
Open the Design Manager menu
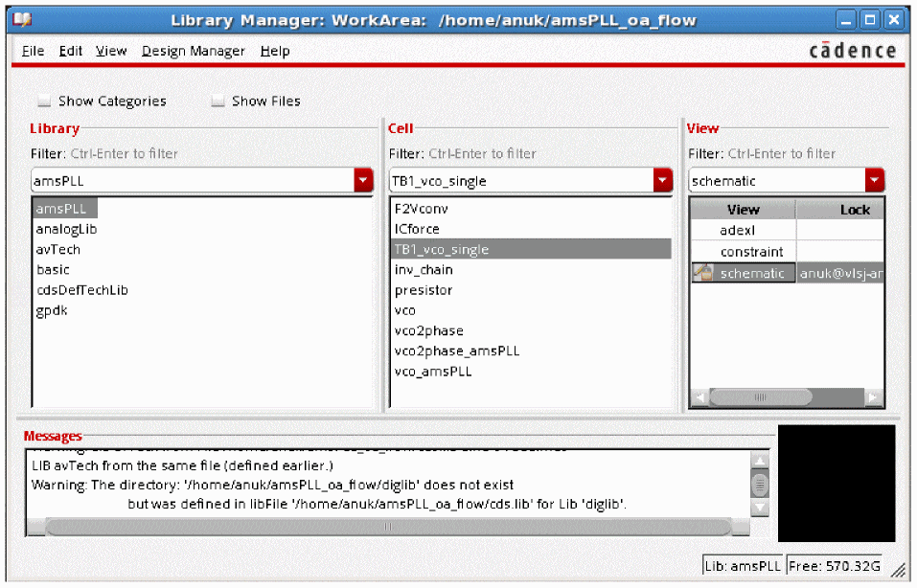193,51
